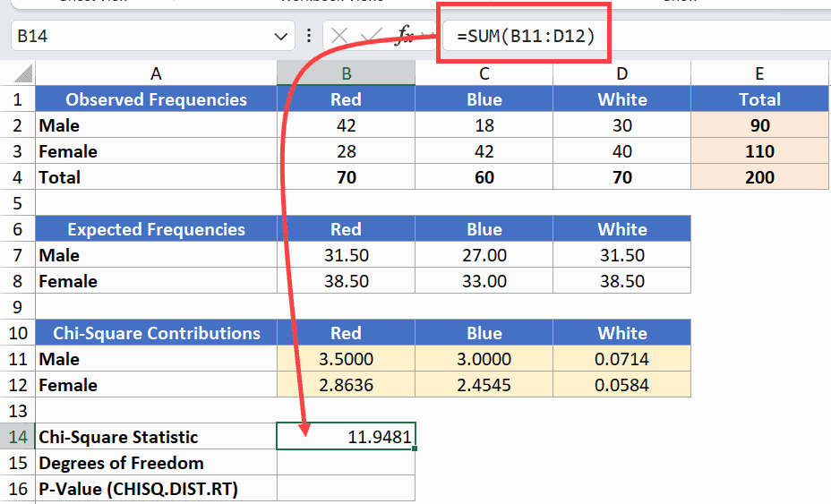Viewport: 831px width, 504px height.
Task: Select column A header
Action: point(156,73)
